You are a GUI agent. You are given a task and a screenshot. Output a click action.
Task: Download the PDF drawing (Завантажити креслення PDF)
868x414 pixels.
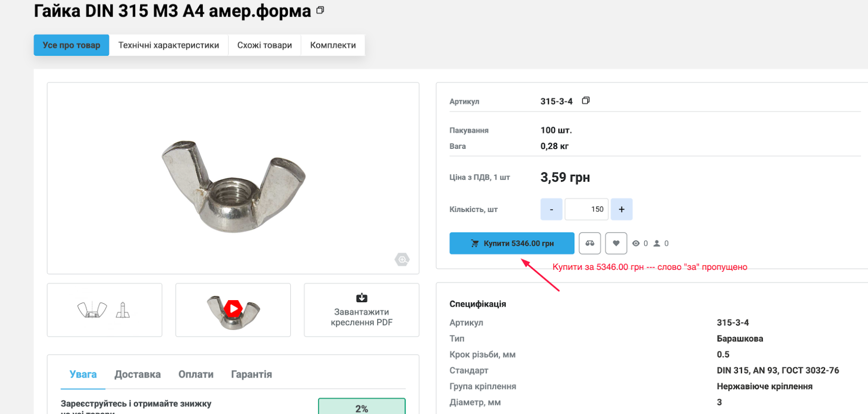(361, 310)
